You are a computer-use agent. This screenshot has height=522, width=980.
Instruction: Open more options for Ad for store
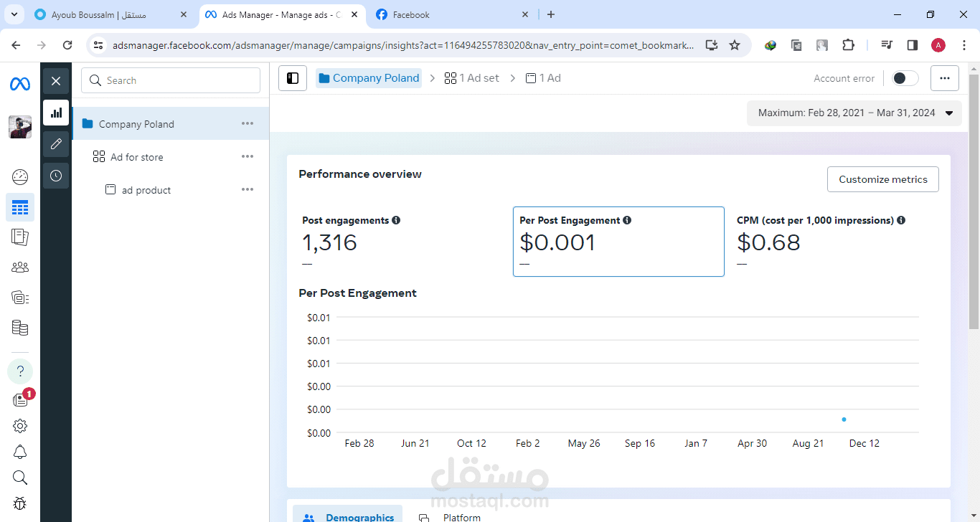(x=248, y=156)
